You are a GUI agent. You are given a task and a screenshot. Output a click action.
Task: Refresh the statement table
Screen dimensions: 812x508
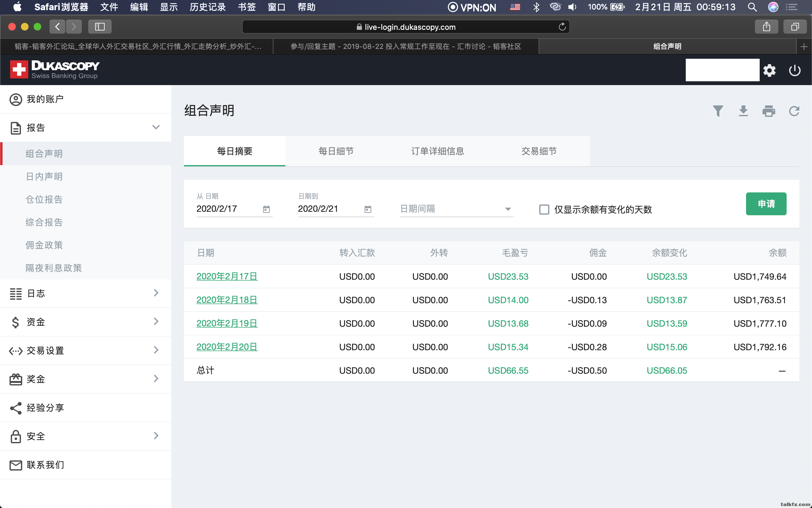pyautogui.click(x=794, y=111)
